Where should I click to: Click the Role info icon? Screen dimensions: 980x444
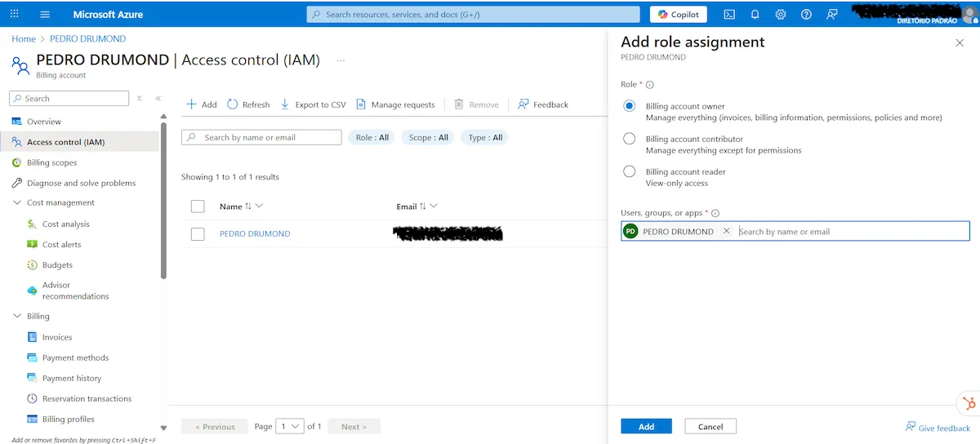[650, 84]
